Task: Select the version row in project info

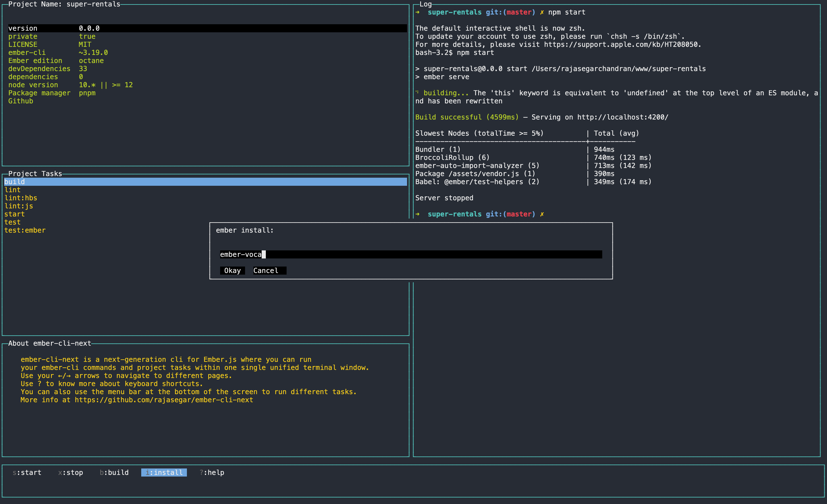Action: pos(23,28)
